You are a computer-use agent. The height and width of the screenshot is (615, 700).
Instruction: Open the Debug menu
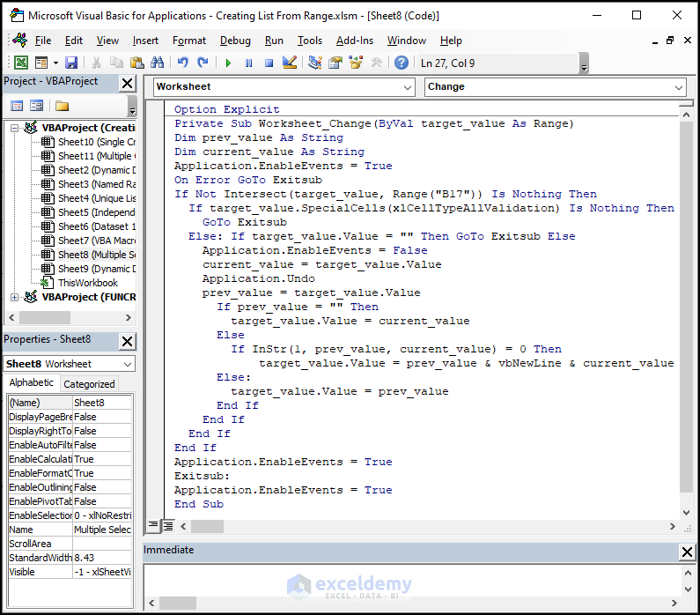coord(235,41)
